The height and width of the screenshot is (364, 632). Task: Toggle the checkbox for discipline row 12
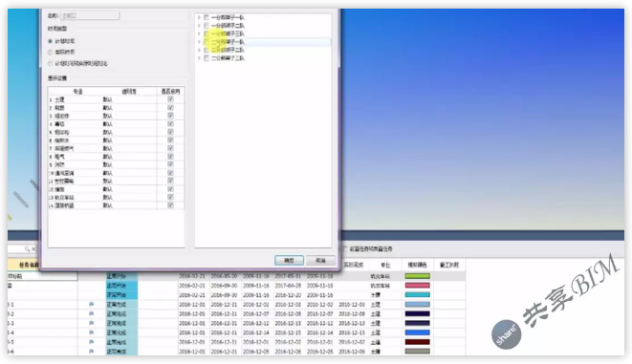[170, 189]
